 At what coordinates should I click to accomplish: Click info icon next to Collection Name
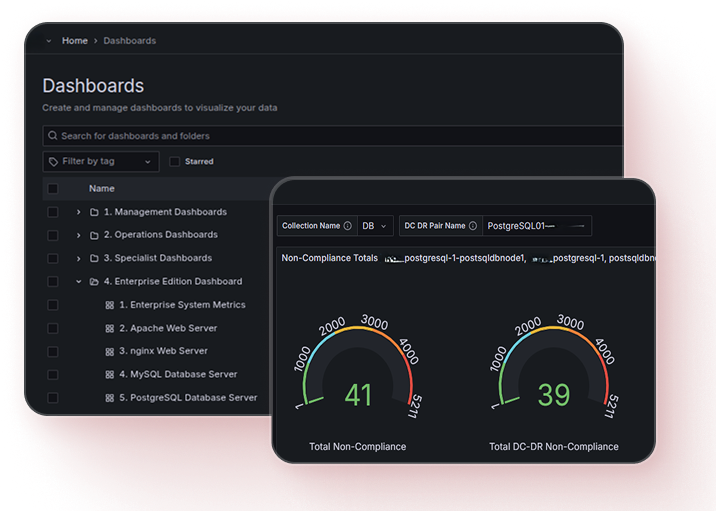pyautogui.click(x=347, y=226)
